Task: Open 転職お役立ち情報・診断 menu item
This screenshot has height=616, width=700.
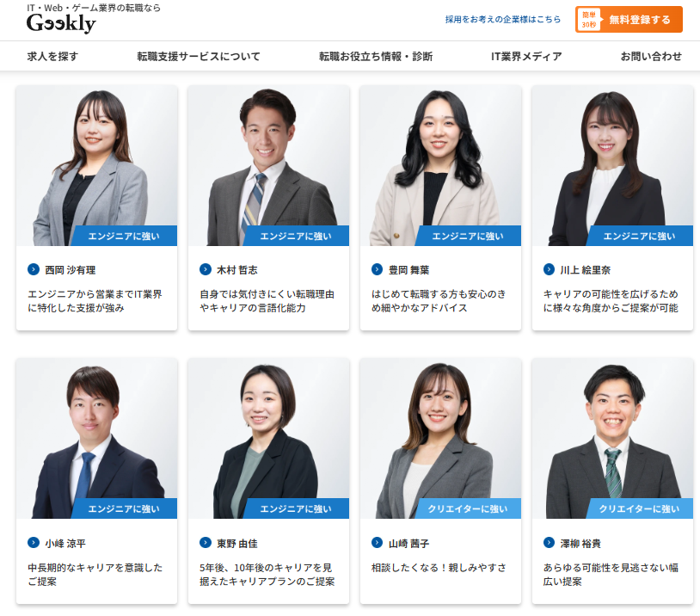Action: coord(376,56)
